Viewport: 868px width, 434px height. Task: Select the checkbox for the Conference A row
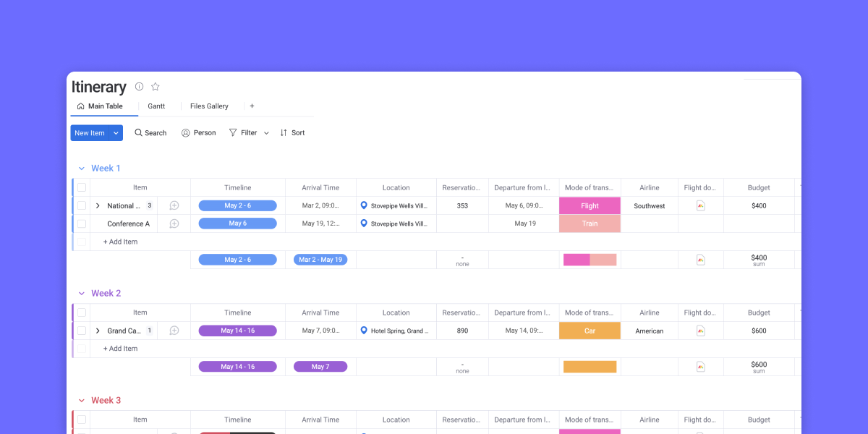coord(82,224)
